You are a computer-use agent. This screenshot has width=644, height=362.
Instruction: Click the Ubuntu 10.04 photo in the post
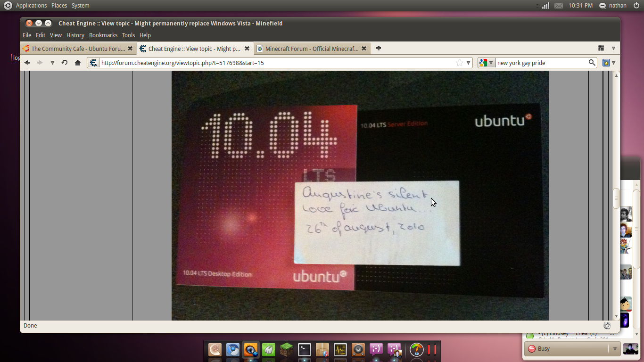(x=360, y=196)
